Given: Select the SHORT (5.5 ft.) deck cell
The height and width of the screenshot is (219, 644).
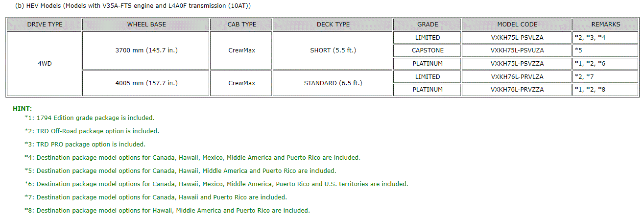Looking at the screenshot, I should (x=333, y=50).
